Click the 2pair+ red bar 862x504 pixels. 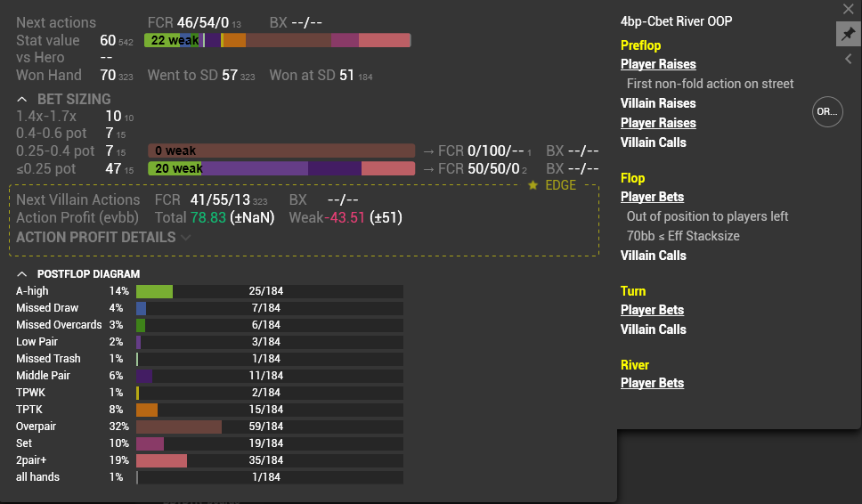(x=162, y=460)
